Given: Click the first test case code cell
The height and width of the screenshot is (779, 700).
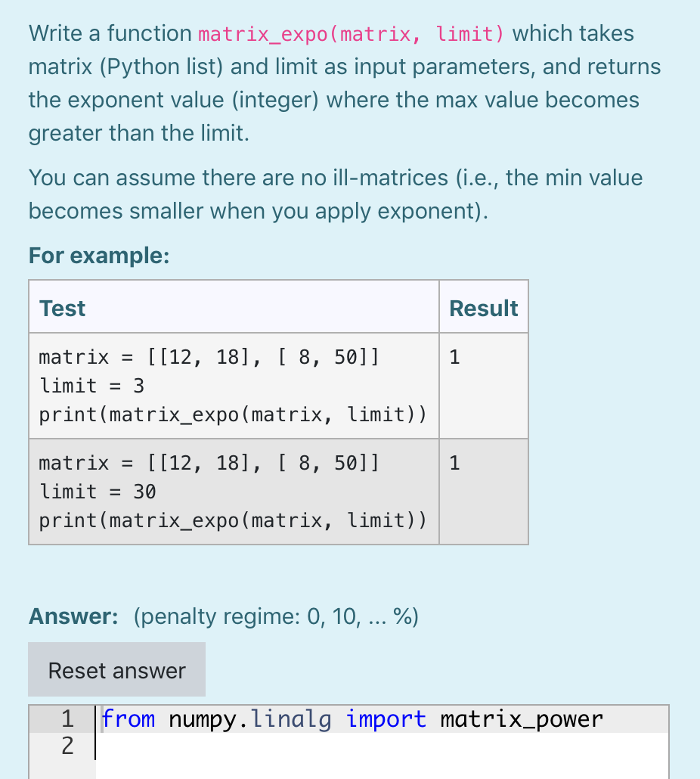Looking at the screenshot, I should [233, 386].
